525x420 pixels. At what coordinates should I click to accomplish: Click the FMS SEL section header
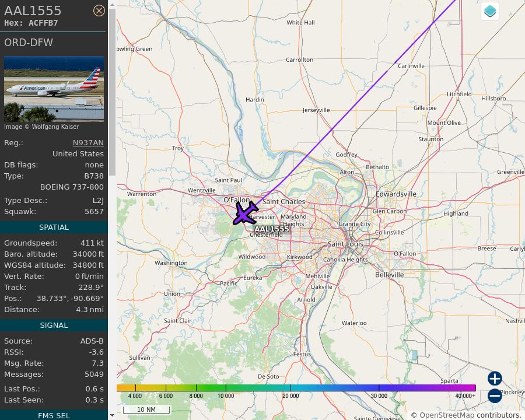pyautogui.click(x=54, y=415)
